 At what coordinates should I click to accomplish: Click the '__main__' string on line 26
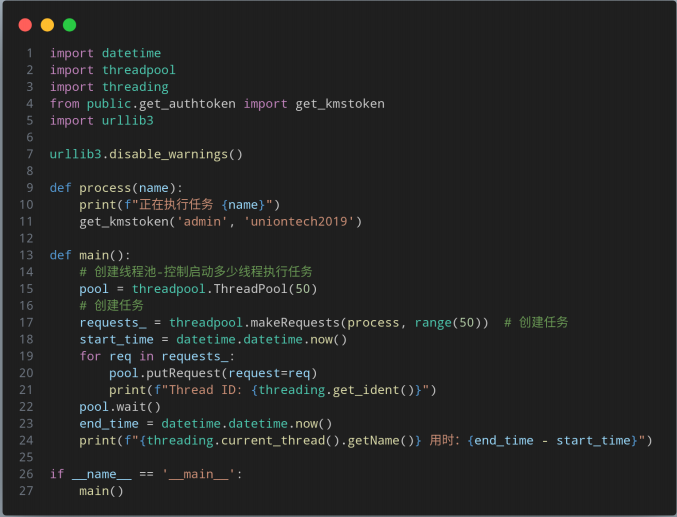pos(199,474)
